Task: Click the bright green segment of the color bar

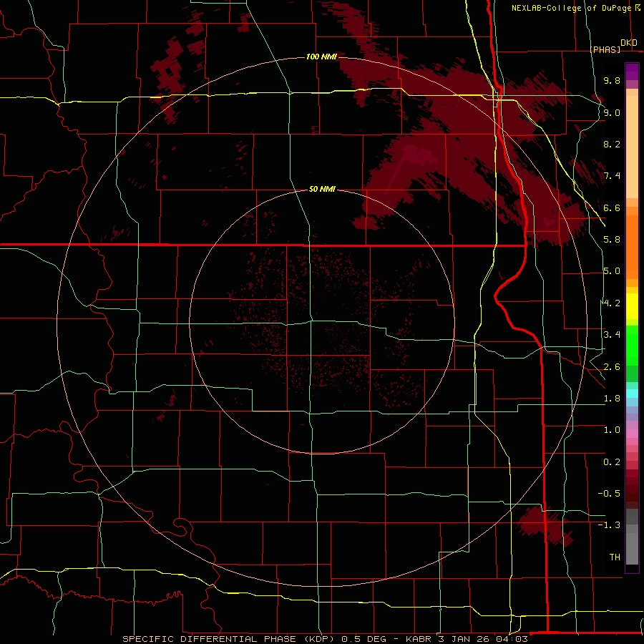Action: [x=632, y=346]
